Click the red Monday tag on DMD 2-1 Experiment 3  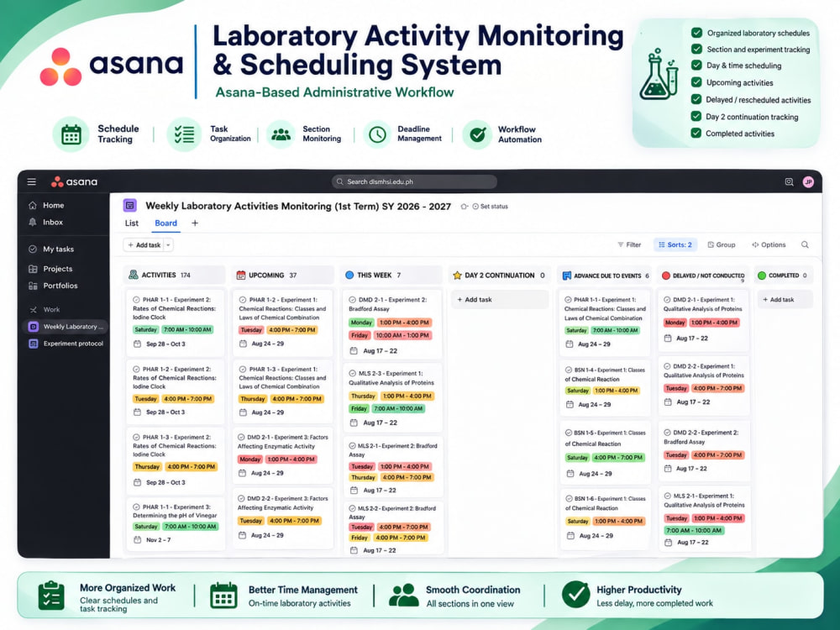coord(249,459)
